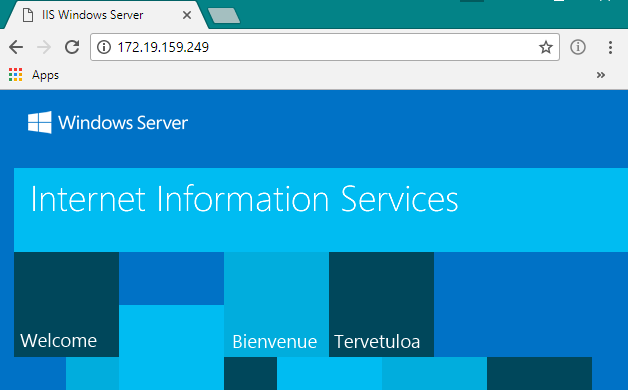Expand hidden bookmarks chevron
The height and width of the screenshot is (390, 628).
(600, 75)
